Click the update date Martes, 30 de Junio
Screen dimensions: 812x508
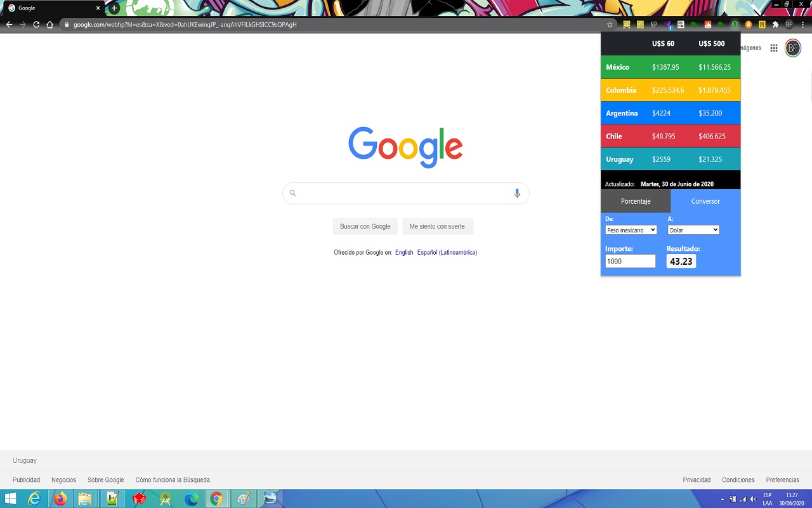click(x=677, y=184)
